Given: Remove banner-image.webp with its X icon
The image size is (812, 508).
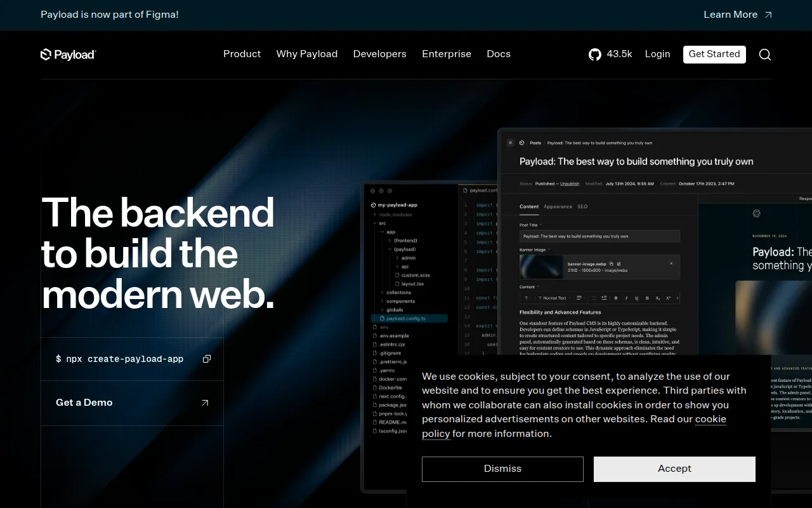Looking at the screenshot, I should (671, 264).
